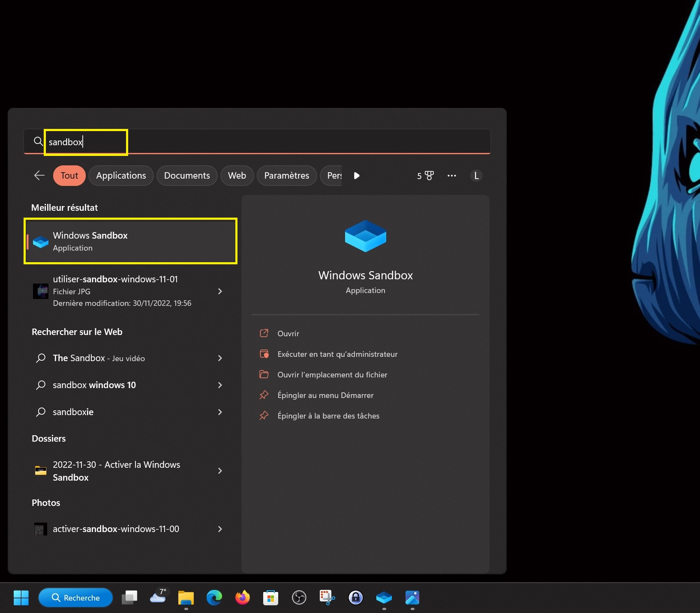Open the Windows Sandbox best result
The image size is (700, 613).
[x=130, y=241]
